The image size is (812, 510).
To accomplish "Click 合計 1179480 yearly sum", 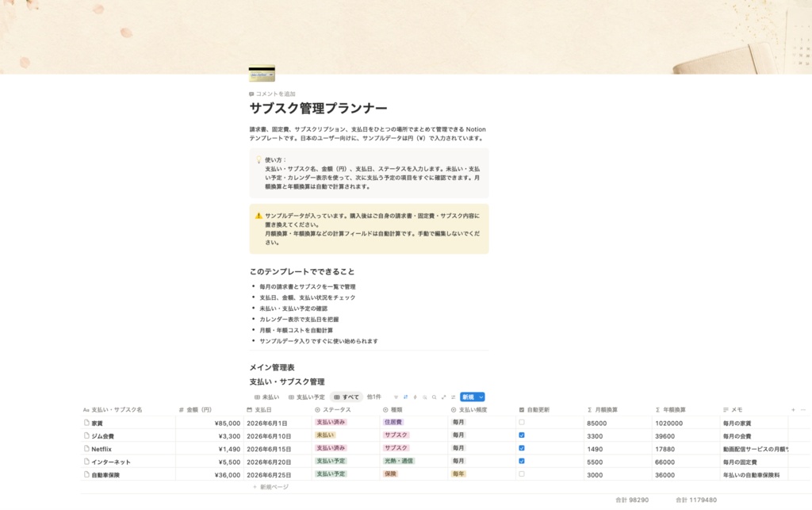I will click(x=696, y=500).
